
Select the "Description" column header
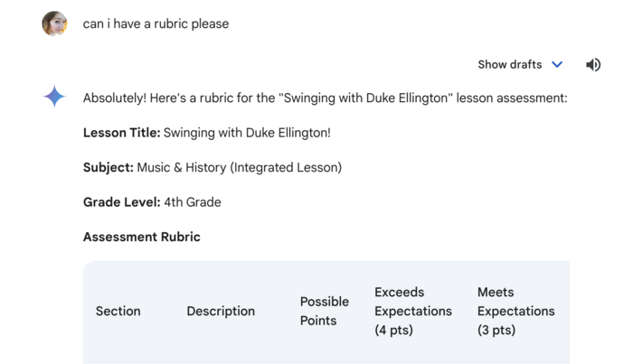221,311
